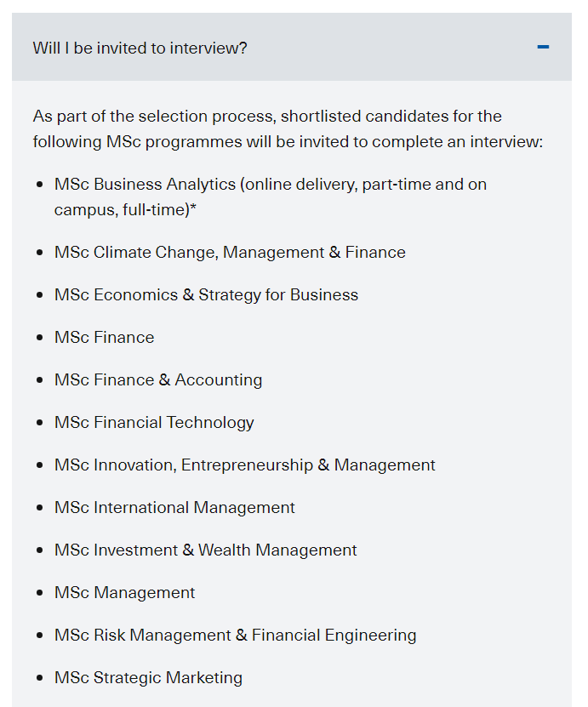Screen dimensions: 588x707
Task: Click the bullet next to MSc Financial Technology
Action: click(x=41, y=423)
